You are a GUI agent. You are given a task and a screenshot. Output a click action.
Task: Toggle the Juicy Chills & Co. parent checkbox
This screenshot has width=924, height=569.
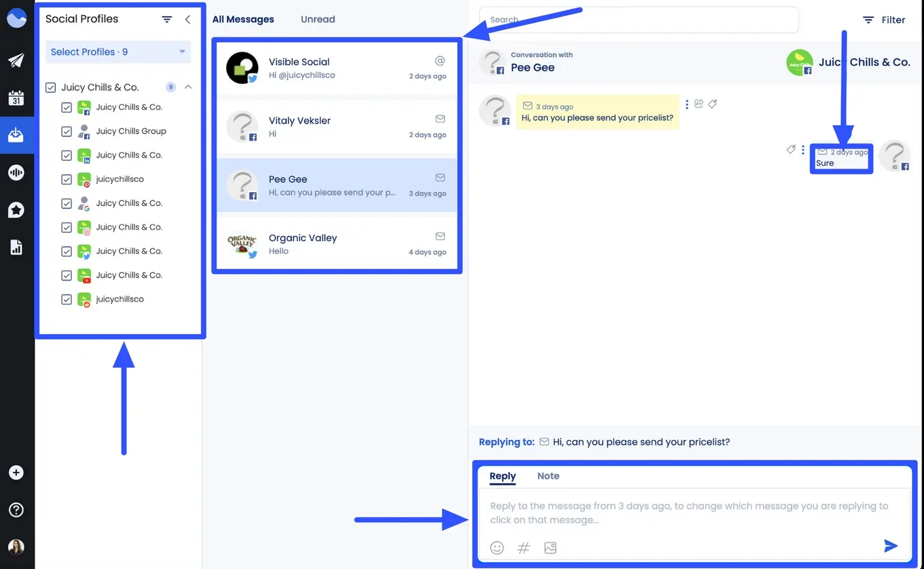pos(50,87)
